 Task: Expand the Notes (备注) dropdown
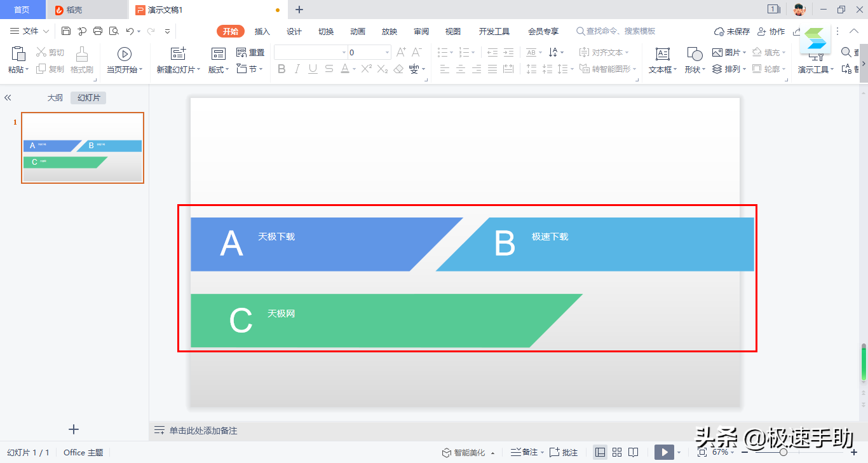542,453
